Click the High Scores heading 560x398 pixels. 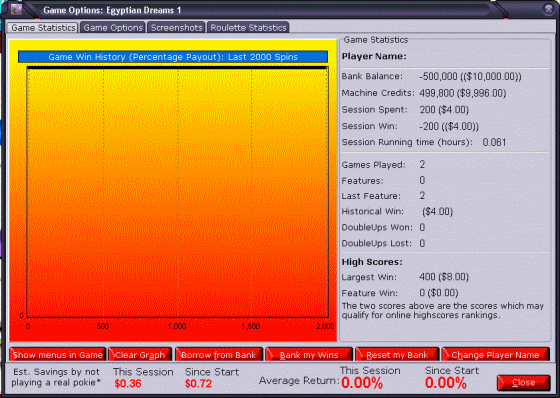tap(372, 262)
